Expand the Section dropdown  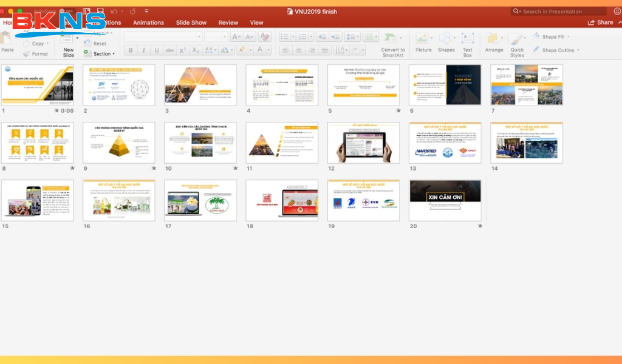(114, 54)
